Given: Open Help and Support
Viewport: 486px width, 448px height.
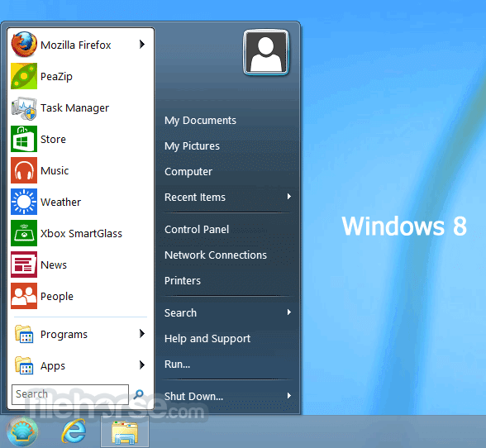Looking at the screenshot, I should (x=207, y=339).
